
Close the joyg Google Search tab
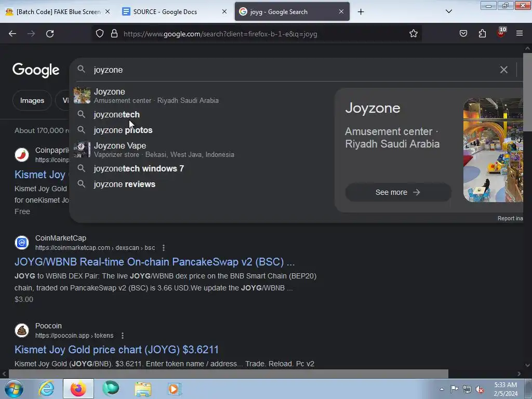coord(341,11)
